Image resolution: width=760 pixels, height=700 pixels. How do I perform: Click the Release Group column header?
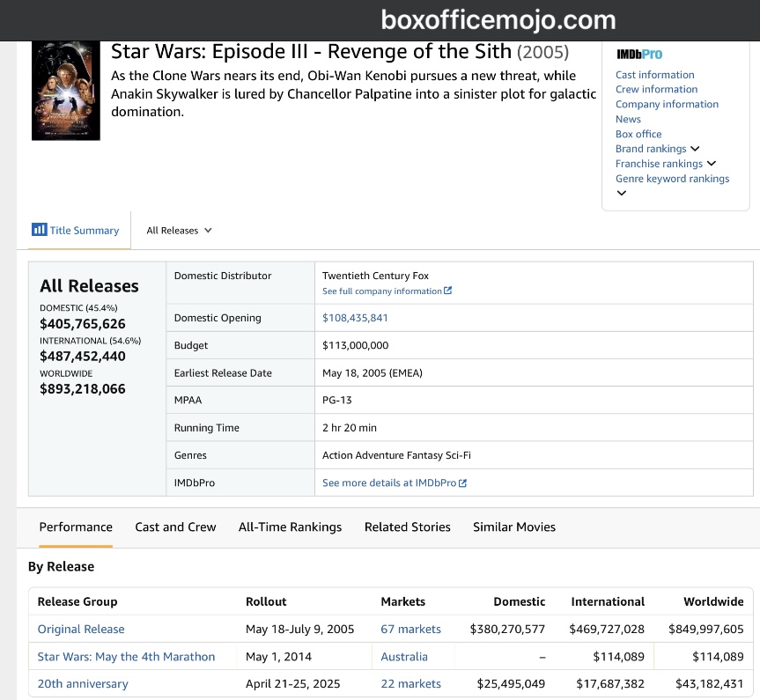pyautogui.click(x=77, y=601)
